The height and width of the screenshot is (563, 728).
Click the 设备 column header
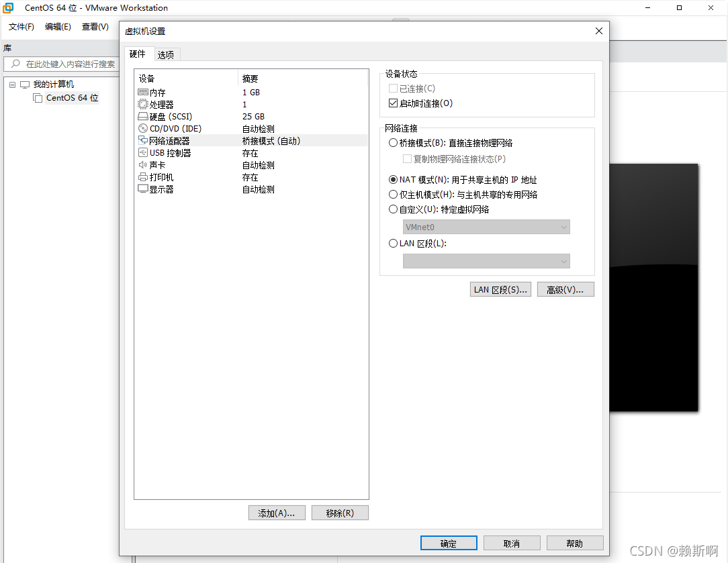(x=146, y=79)
